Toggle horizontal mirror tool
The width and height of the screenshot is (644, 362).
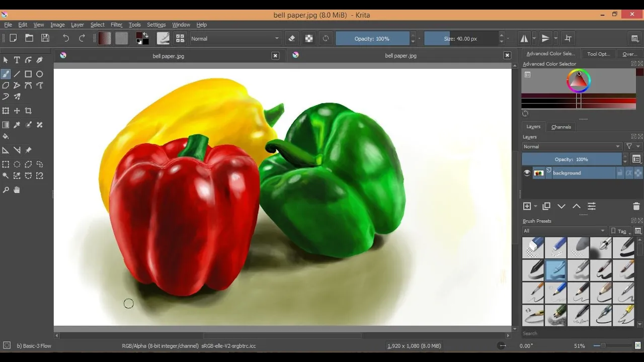[x=524, y=38]
